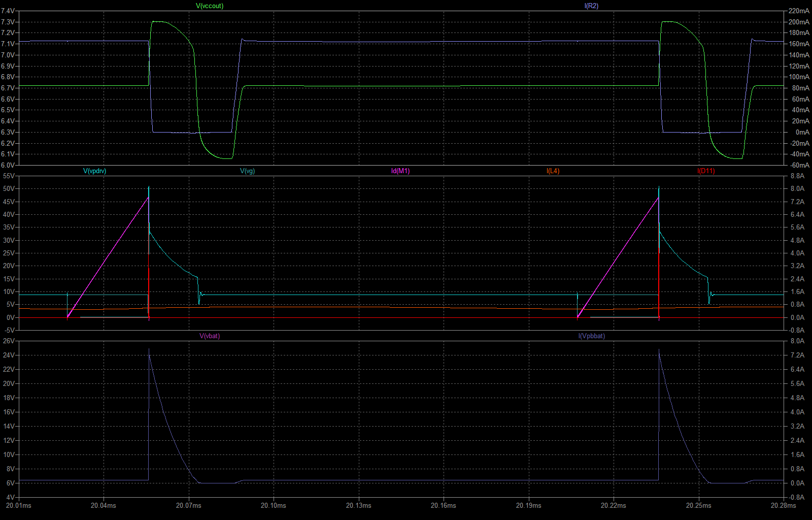Click the 25V tick on middle pane axis
The height and width of the screenshot is (520, 812).
9,253
